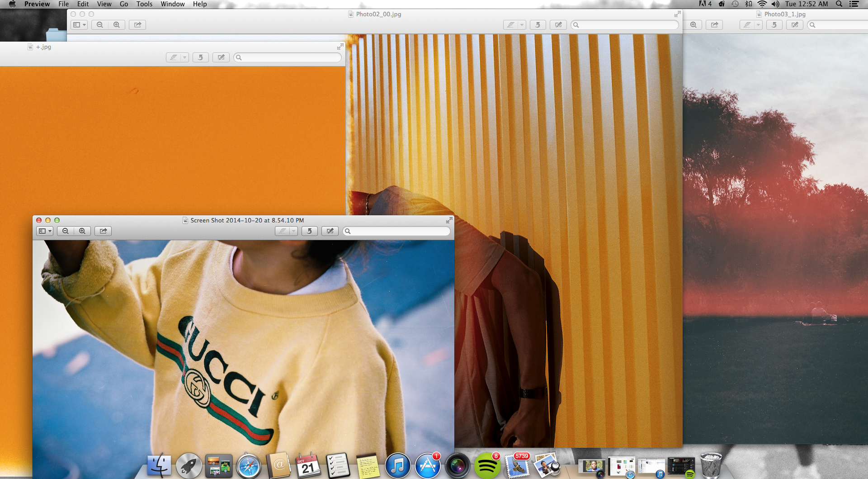Screen dimensions: 868x479
Task: Share the Photo02_00.jpg image
Action: pos(137,25)
